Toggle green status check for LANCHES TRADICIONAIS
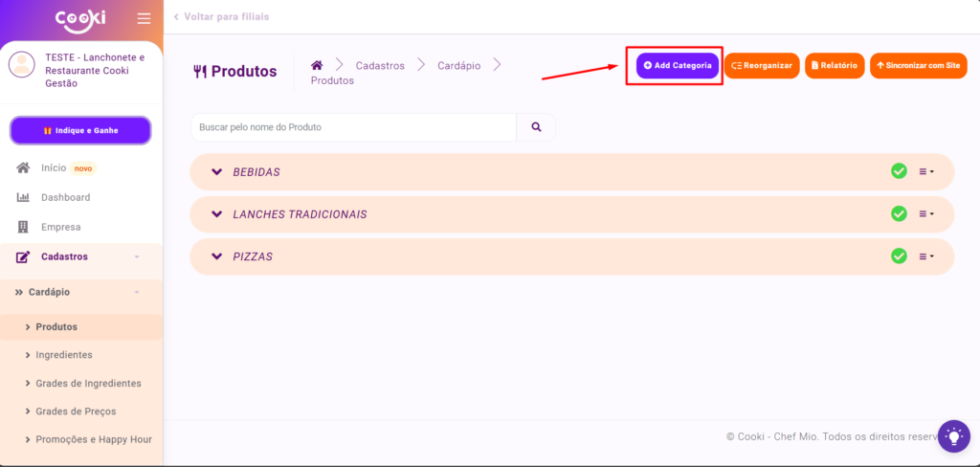 (899, 213)
